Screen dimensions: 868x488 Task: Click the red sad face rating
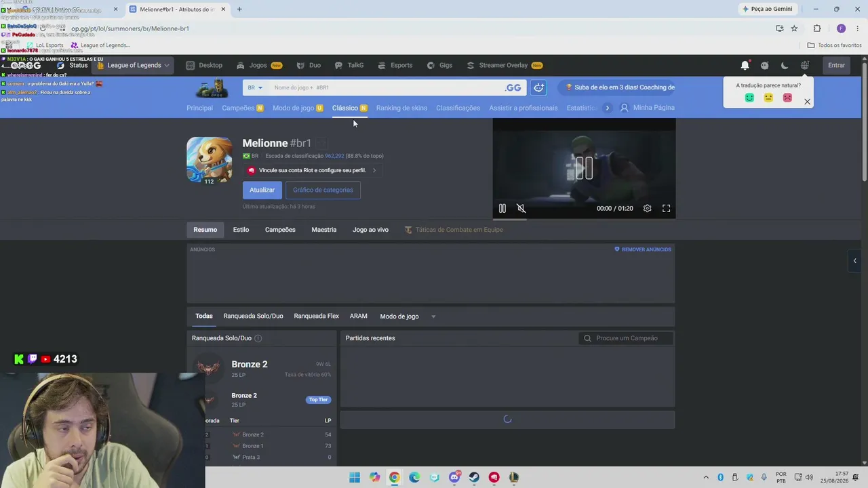pos(787,98)
